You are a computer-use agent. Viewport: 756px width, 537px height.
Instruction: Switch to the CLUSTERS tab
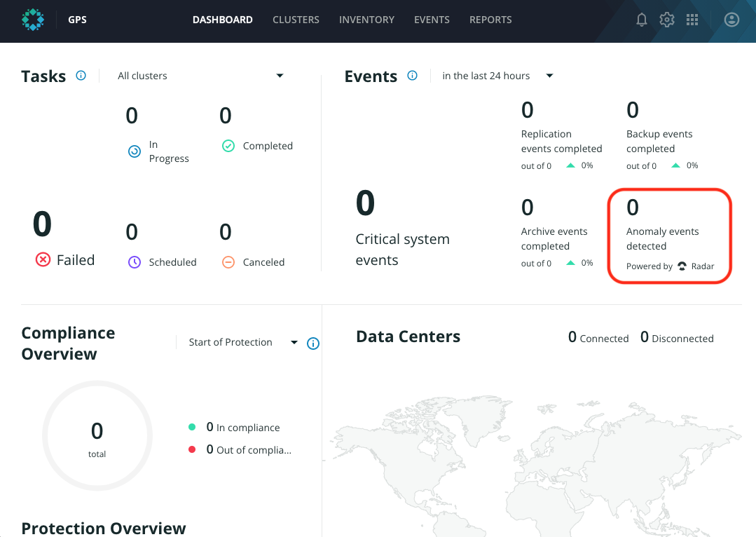(x=296, y=20)
